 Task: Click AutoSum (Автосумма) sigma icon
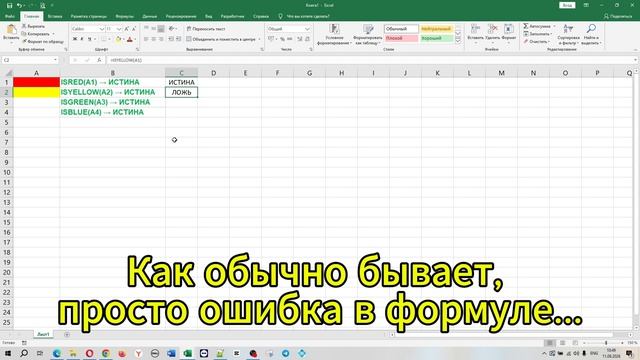tap(526, 26)
